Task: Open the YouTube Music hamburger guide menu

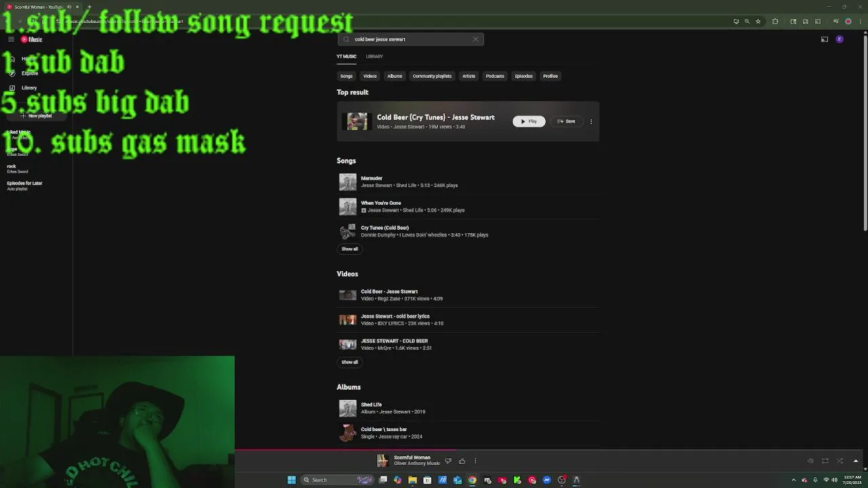Action: [x=11, y=39]
